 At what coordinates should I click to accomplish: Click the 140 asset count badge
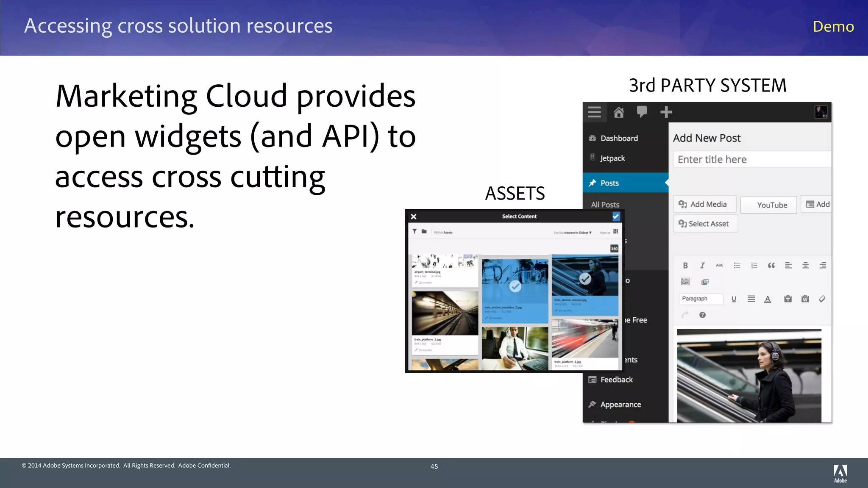tap(614, 249)
